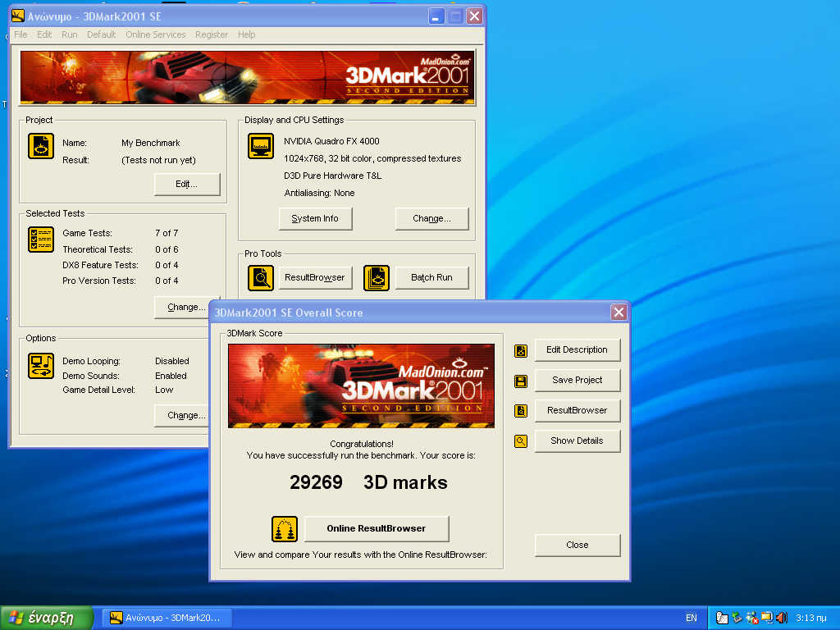Open the Register menu
The width and height of the screenshot is (840, 630).
pyautogui.click(x=212, y=34)
